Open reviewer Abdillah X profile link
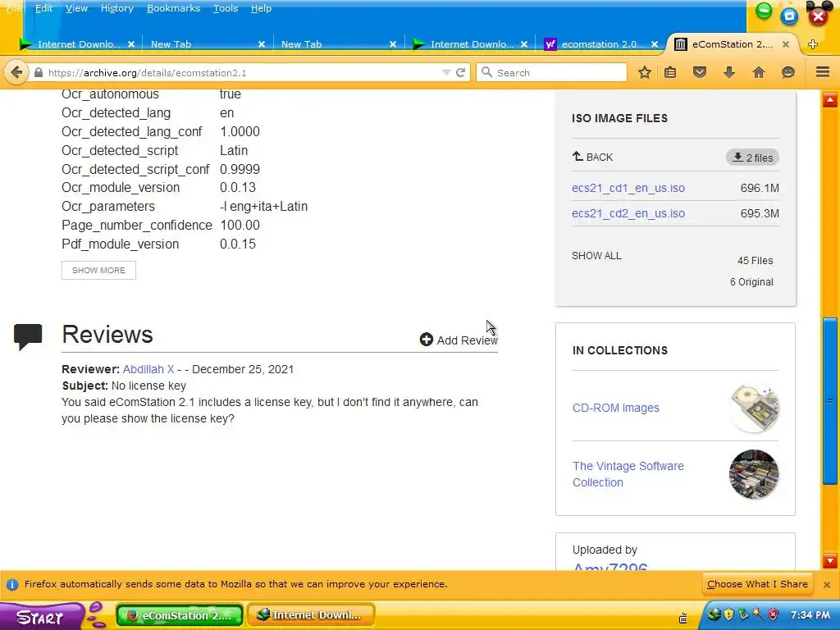 (148, 369)
